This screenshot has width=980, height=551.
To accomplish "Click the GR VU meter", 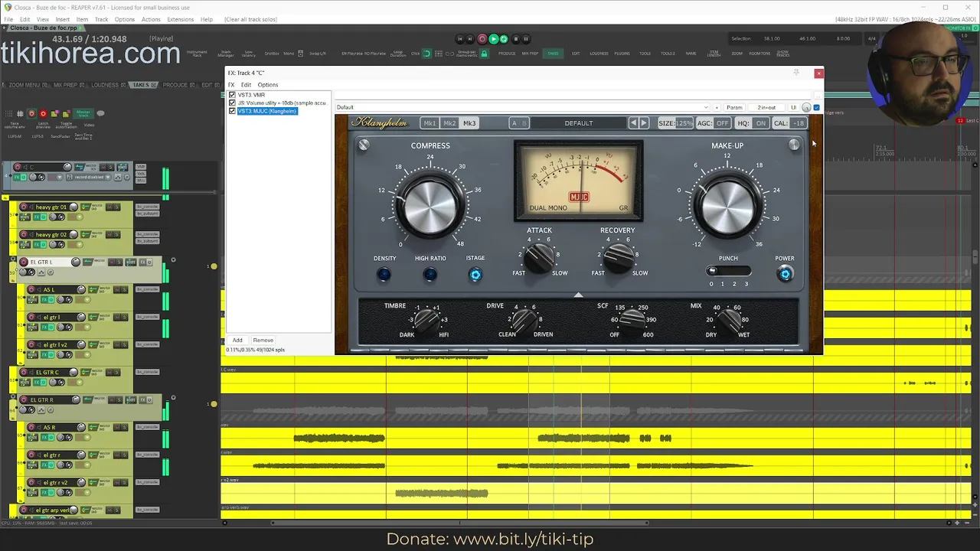I will (x=579, y=181).
